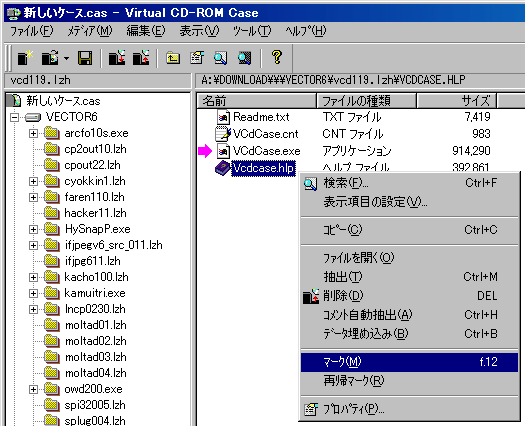Click the properties toolbar icon
Screen dimensions: 525x426
tap(197, 58)
